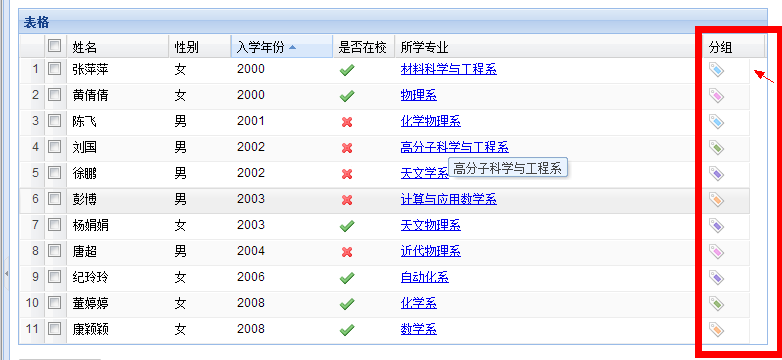782x360 pixels.
Task: Open the 天文物理系 link
Action: [431, 225]
